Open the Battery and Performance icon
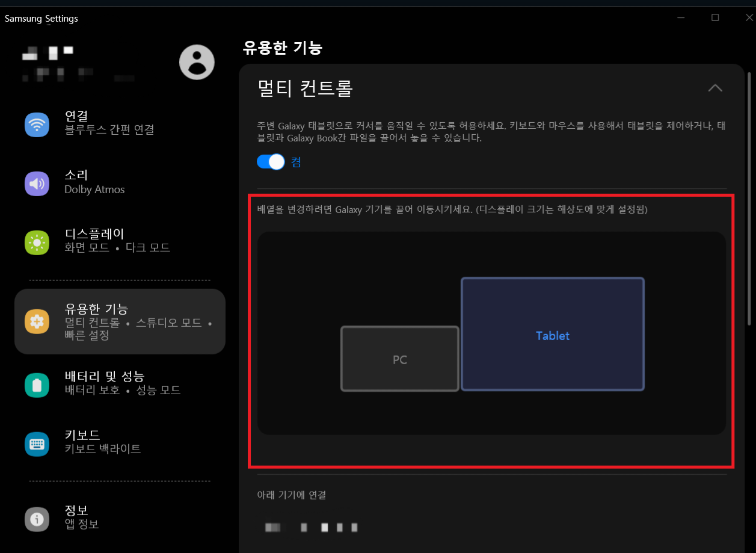This screenshot has width=756, height=553. pos(37,385)
